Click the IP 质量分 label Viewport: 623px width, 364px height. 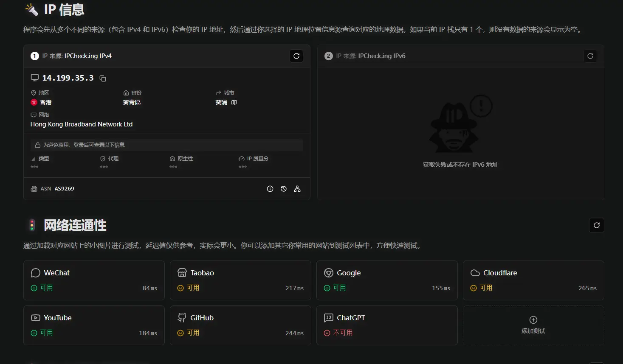click(x=258, y=159)
